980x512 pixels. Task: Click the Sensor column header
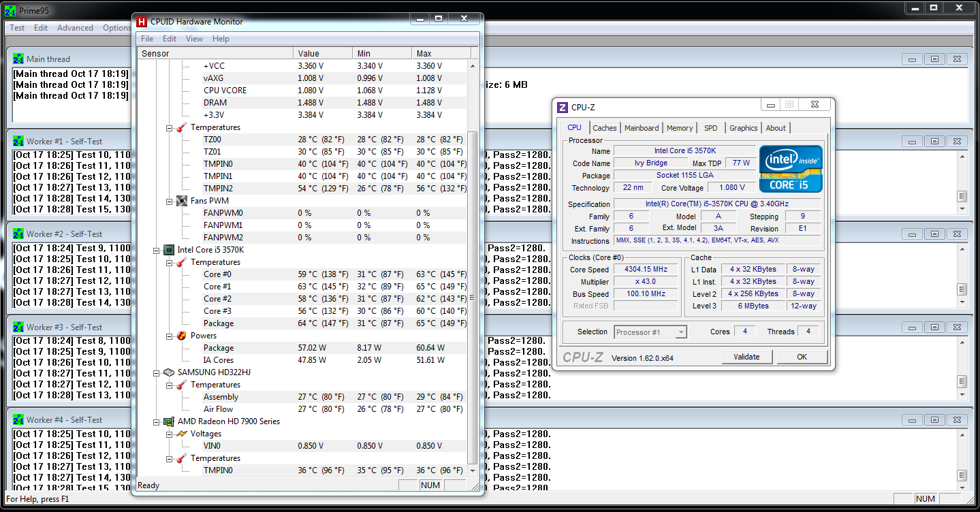pyautogui.click(x=216, y=53)
